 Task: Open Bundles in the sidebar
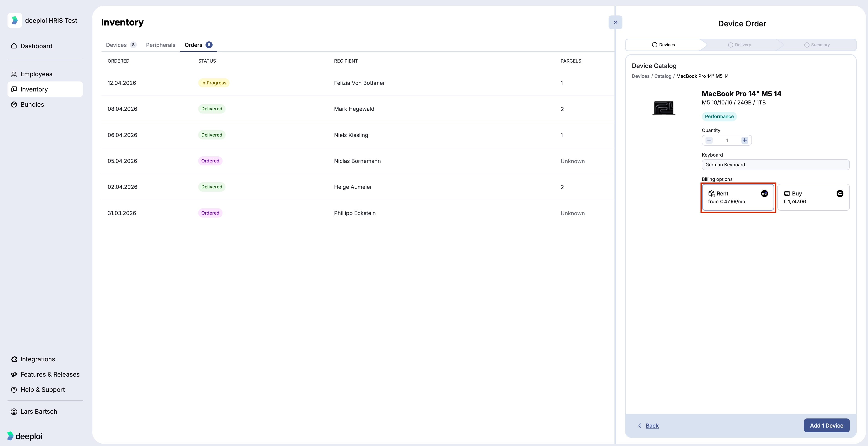point(45,104)
